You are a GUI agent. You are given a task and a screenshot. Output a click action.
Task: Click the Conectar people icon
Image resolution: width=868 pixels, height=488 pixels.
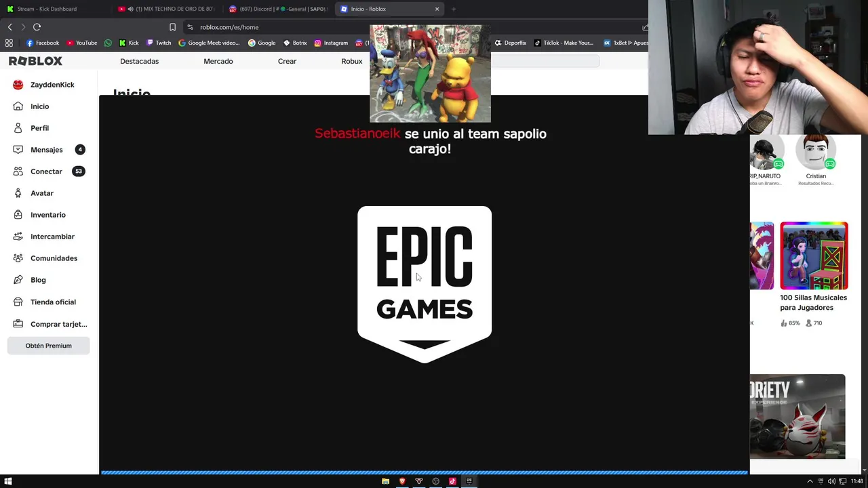click(x=18, y=171)
